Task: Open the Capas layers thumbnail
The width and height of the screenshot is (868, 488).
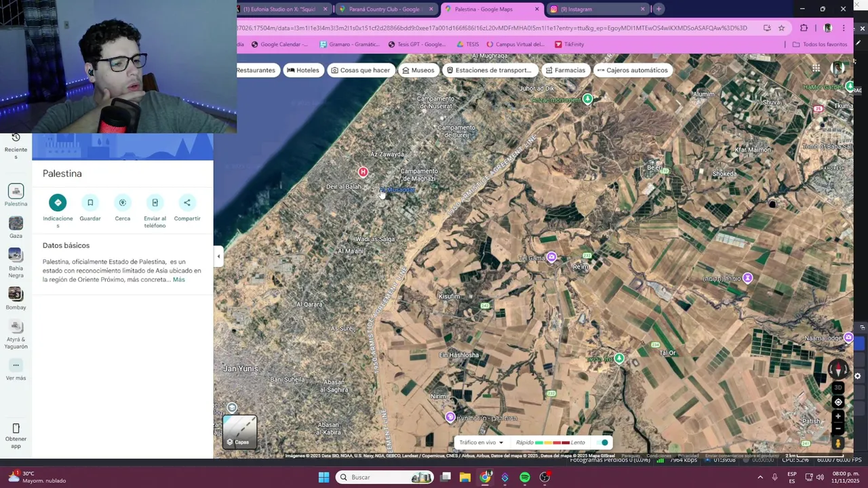Action: tap(240, 432)
